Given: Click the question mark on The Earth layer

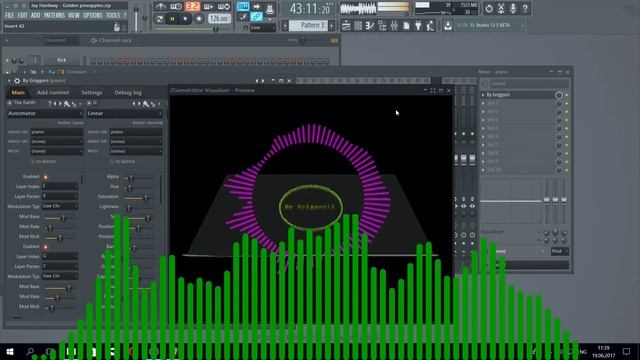Looking at the screenshot, I should (x=49, y=104).
